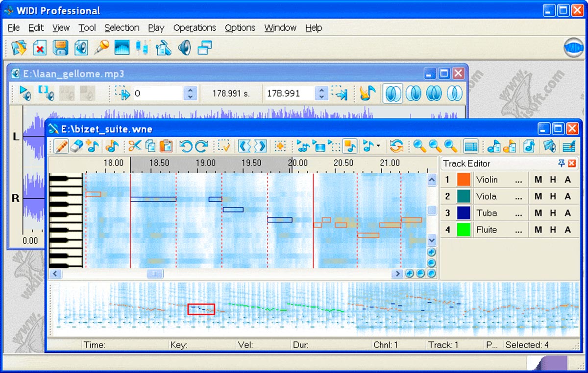Play audio in the laan_gellome.mp3 window
Viewport: 588px width, 373px height.
point(25,93)
